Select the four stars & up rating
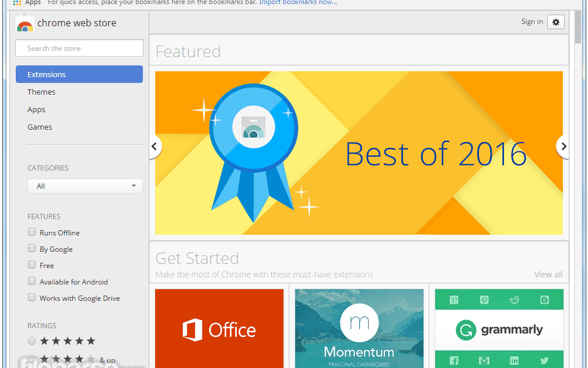 click(x=32, y=359)
